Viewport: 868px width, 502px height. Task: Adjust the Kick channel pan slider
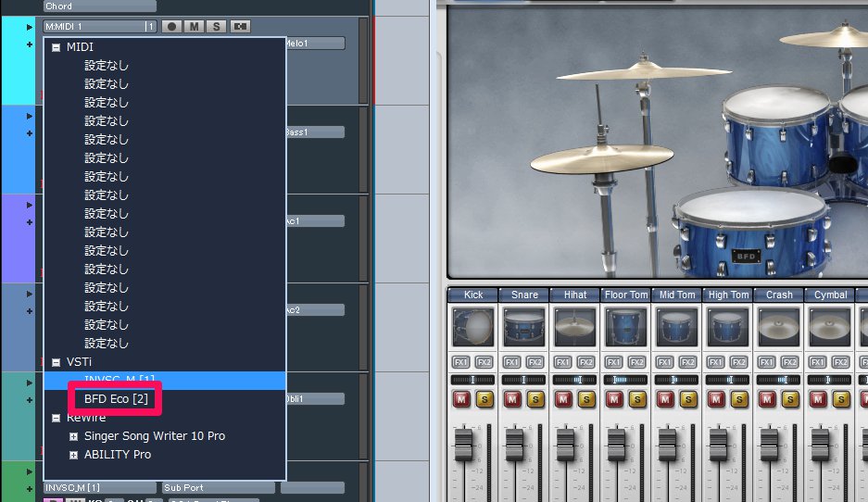[472, 380]
